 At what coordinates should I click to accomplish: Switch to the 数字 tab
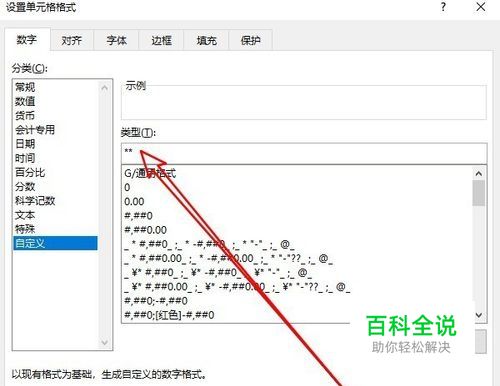[27, 40]
